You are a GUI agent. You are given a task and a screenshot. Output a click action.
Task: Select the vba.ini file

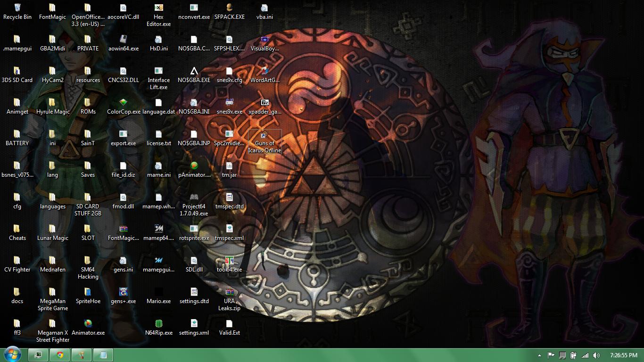(264, 12)
